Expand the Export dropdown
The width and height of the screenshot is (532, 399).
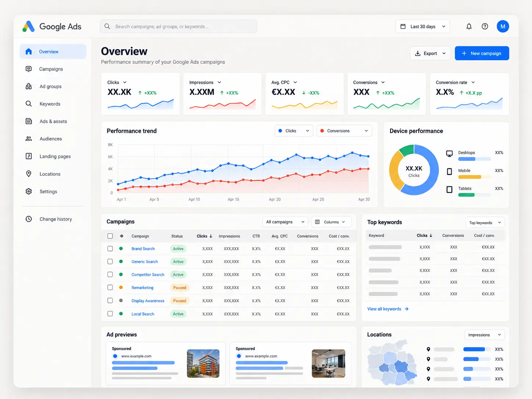430,53
